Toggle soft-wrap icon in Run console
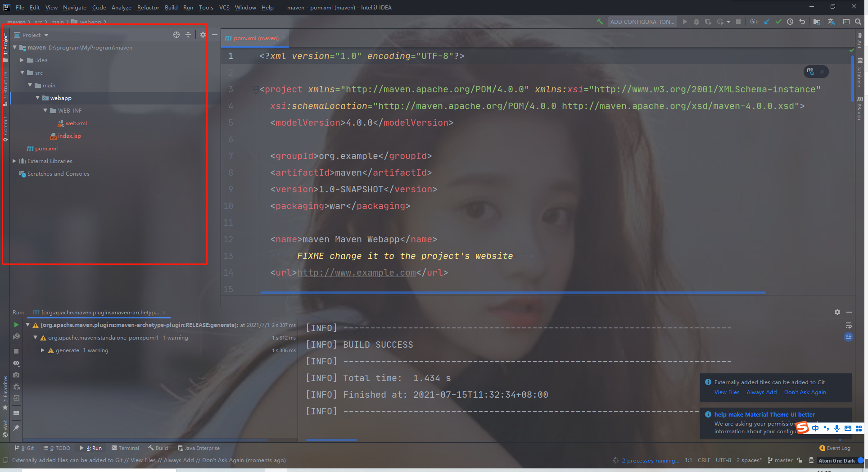868x472 pixels. click(849, 325)
